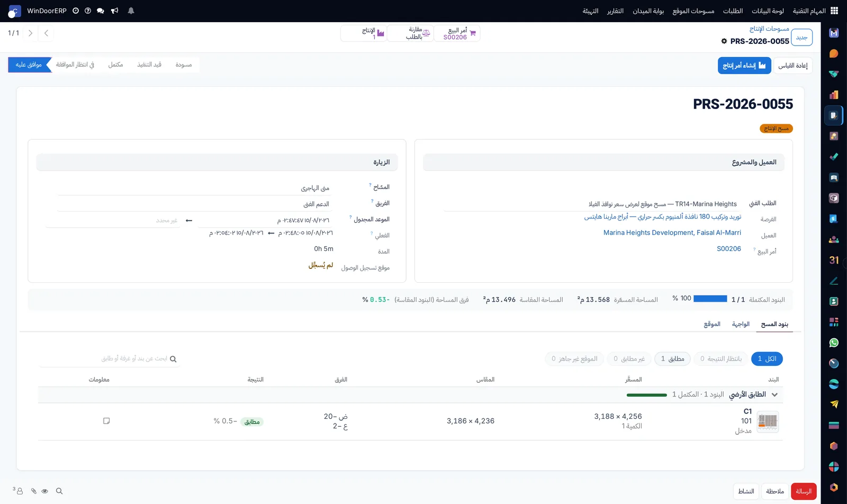Collapse the 'الطابق الأرضي' group chevron
The width and height of the screenshot is (847, 504).
click(x=774, y=395)
